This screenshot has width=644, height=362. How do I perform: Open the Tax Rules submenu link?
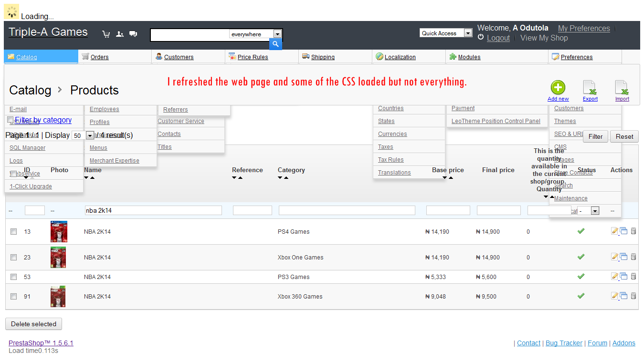coord(391,160)
